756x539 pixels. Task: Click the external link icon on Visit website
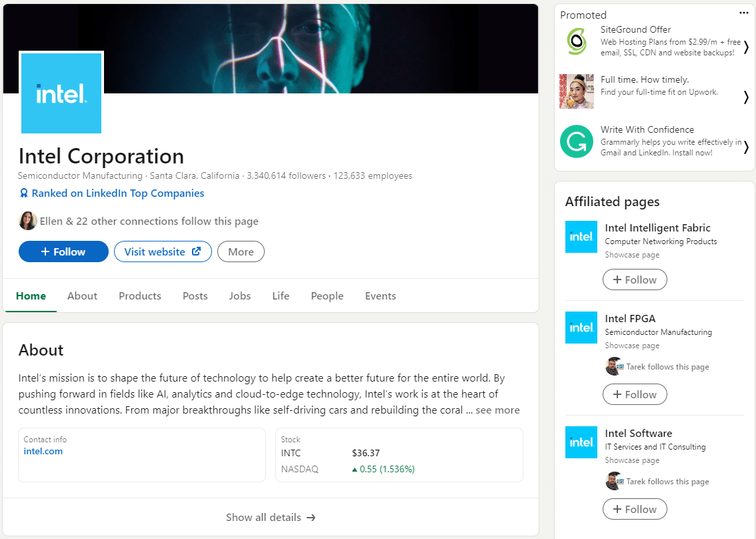coord(195,251)
